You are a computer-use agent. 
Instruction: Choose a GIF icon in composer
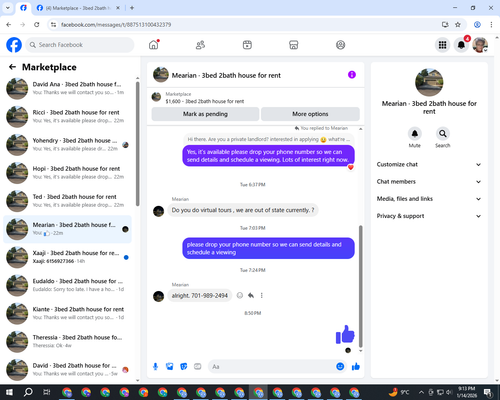(x=198, y=367)
